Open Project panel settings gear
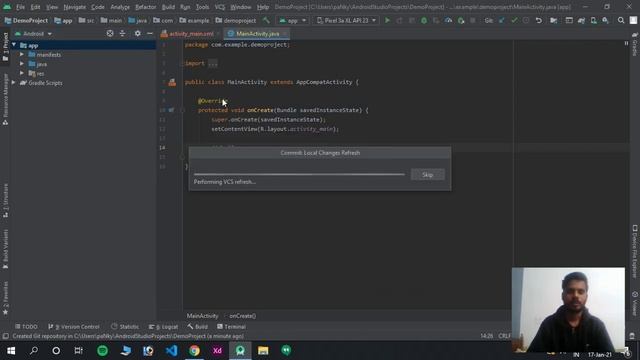Image resolution: width=640 pixels, height=360 pixels. 138,33
